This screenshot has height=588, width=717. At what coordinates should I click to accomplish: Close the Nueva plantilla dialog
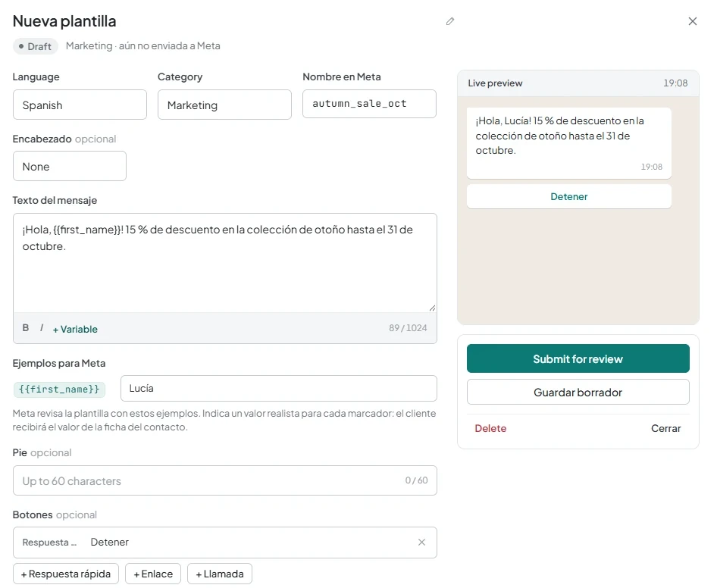click(692, 21)
